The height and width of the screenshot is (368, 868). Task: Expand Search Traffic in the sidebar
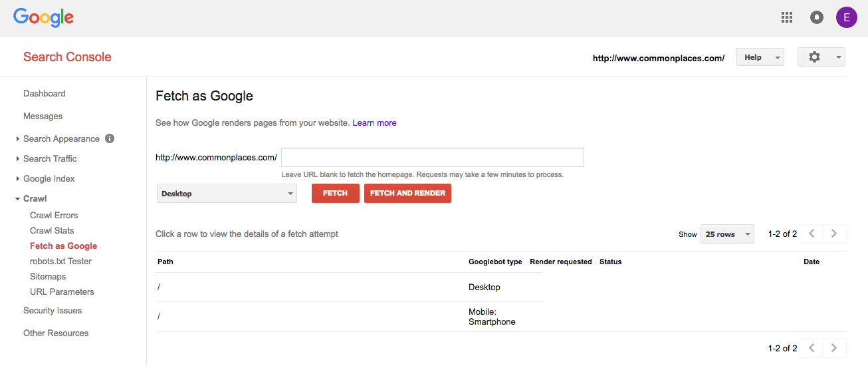(50, 158)
